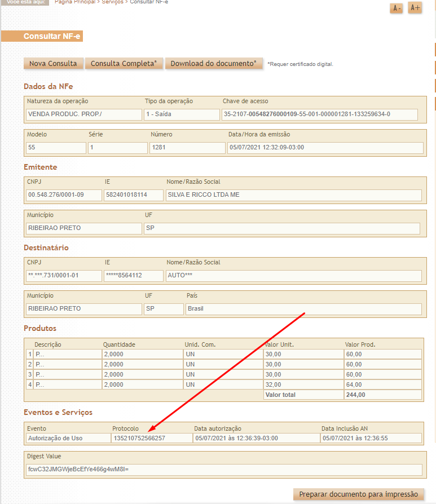Image resolution: width=436 pixels, height=504 pixels.
Task: Click Data Inclusão AN 05/07/2021 às 12:36:55
Action: 371,439
